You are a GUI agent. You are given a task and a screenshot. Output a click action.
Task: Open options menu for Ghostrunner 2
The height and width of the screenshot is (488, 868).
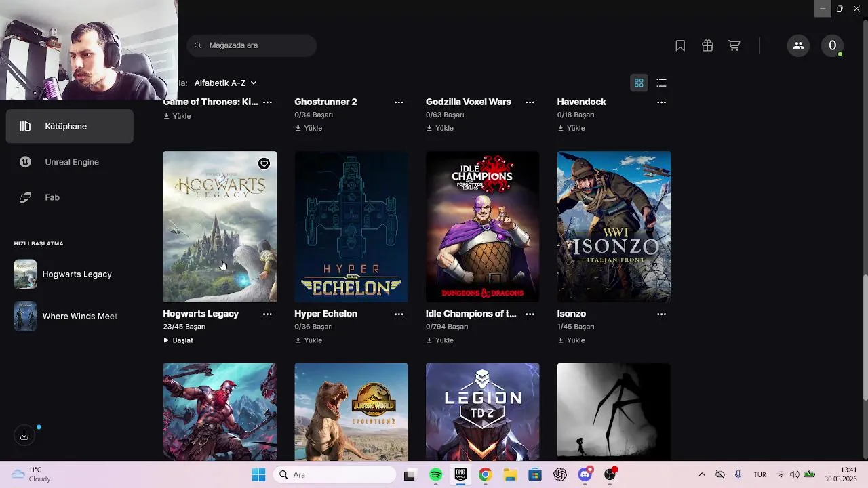coord(399,102)
